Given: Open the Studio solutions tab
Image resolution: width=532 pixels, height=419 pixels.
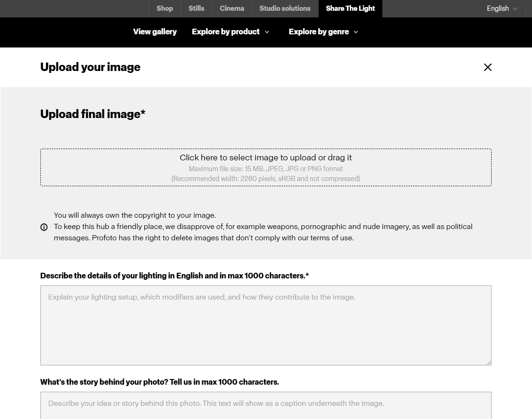Looking at the screenshot, I should (x=285, y=8).
